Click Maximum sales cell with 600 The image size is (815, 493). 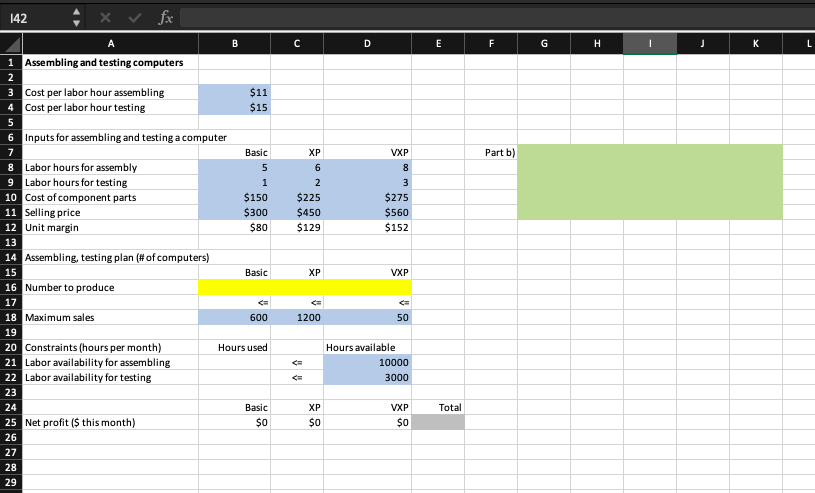coord(234,317)
